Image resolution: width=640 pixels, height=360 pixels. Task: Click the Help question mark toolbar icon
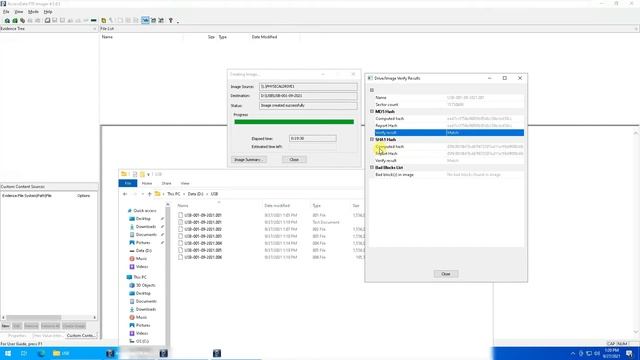(171, 20)
